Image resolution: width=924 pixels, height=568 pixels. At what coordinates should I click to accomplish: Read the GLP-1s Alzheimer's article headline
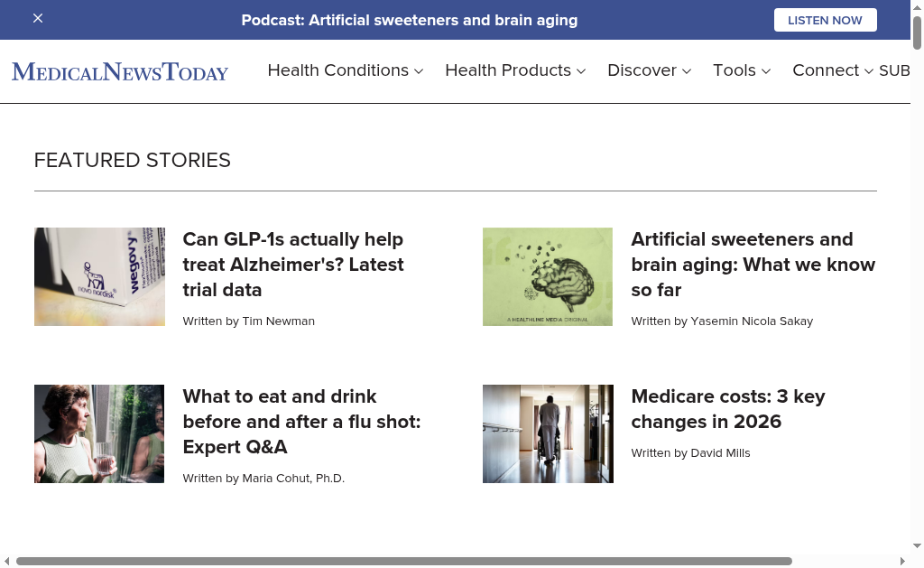point(293,265)
